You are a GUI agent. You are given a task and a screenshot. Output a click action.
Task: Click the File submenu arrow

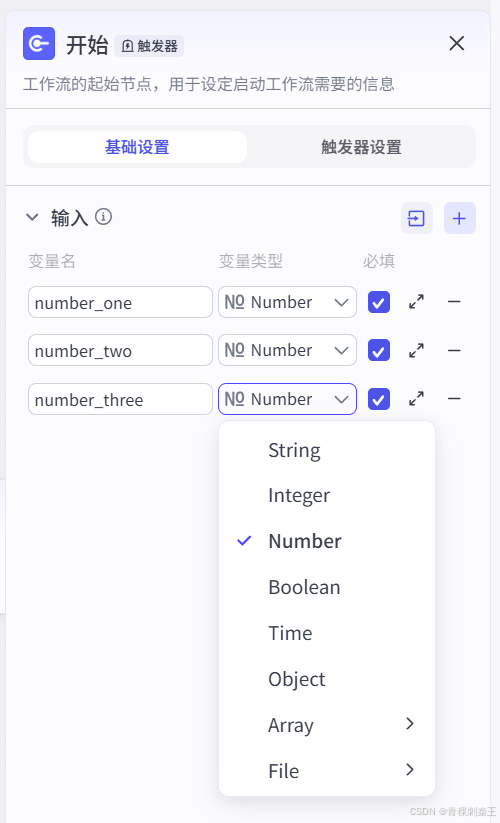(410, 770)
